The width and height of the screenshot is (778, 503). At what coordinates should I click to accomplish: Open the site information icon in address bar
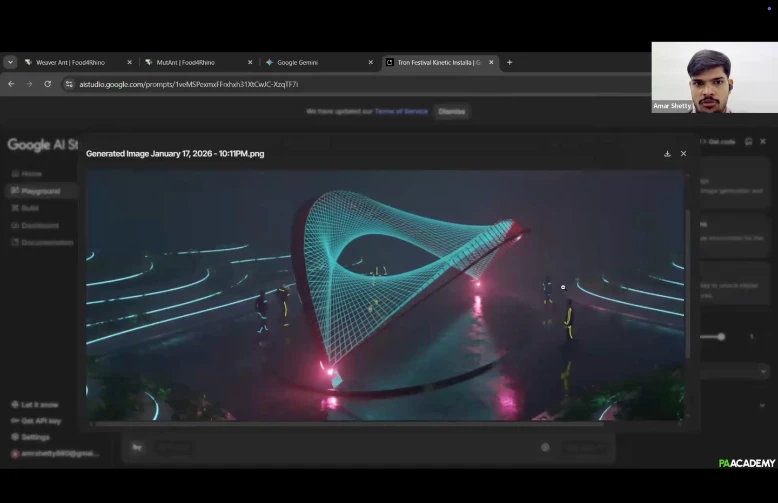pos(69,84)
